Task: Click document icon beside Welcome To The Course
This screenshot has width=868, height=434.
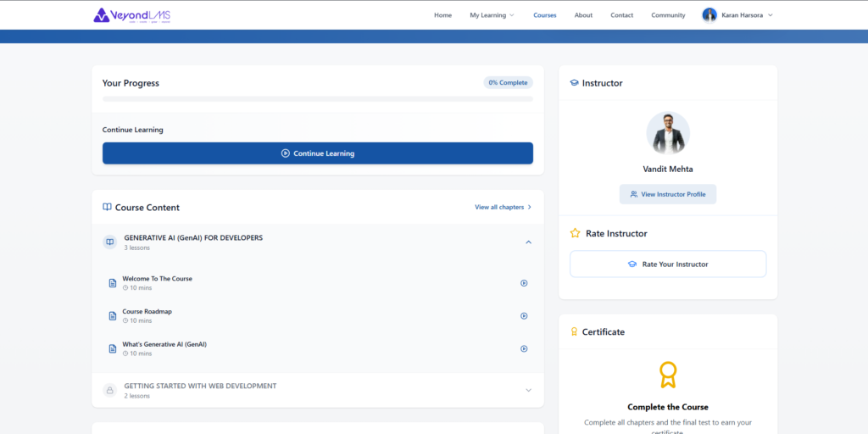Action: tap(113, 283)
